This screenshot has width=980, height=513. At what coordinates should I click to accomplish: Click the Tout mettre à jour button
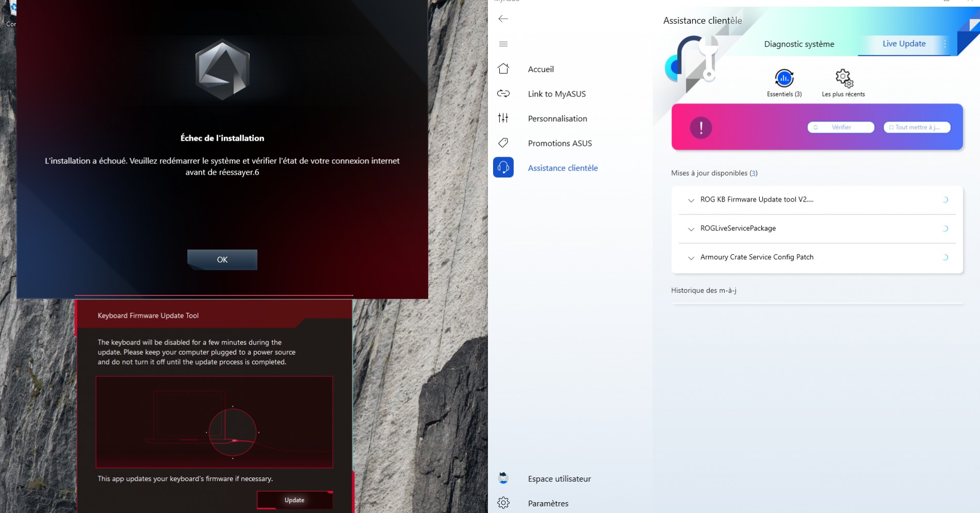[917, 127]
